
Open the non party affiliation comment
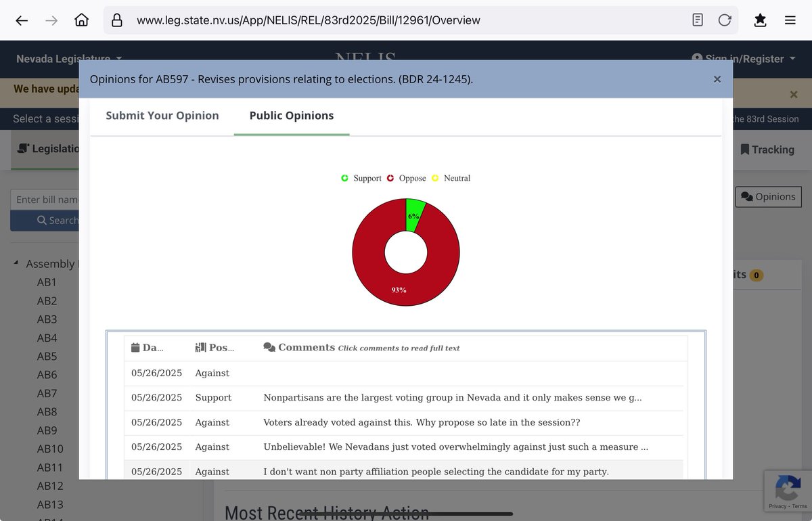tap(436, 472)
